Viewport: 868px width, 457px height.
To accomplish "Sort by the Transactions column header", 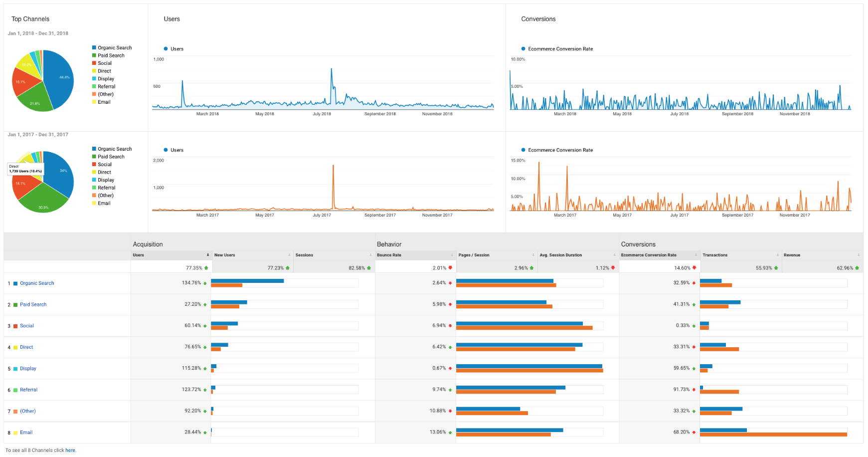I will (715, 255).
